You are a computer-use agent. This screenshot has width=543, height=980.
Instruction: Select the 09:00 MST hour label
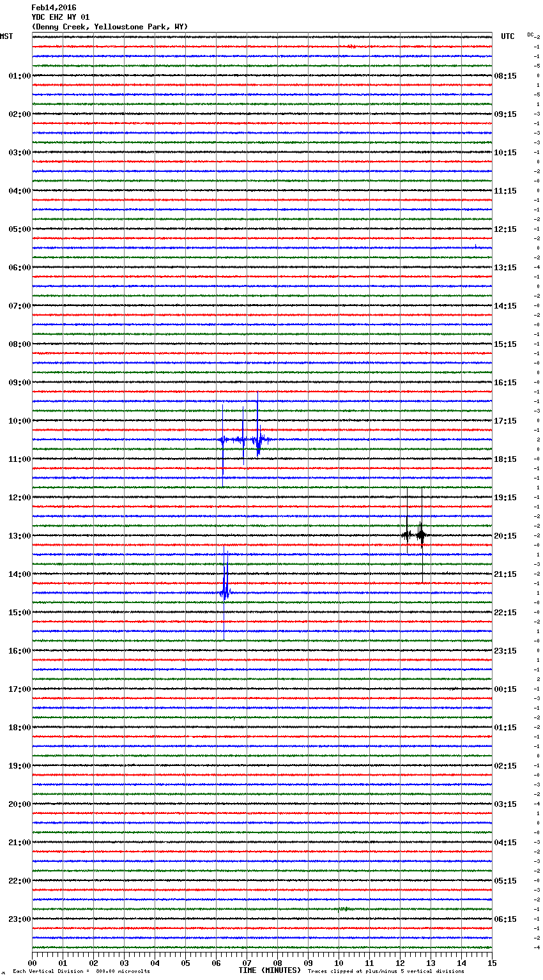19,383
